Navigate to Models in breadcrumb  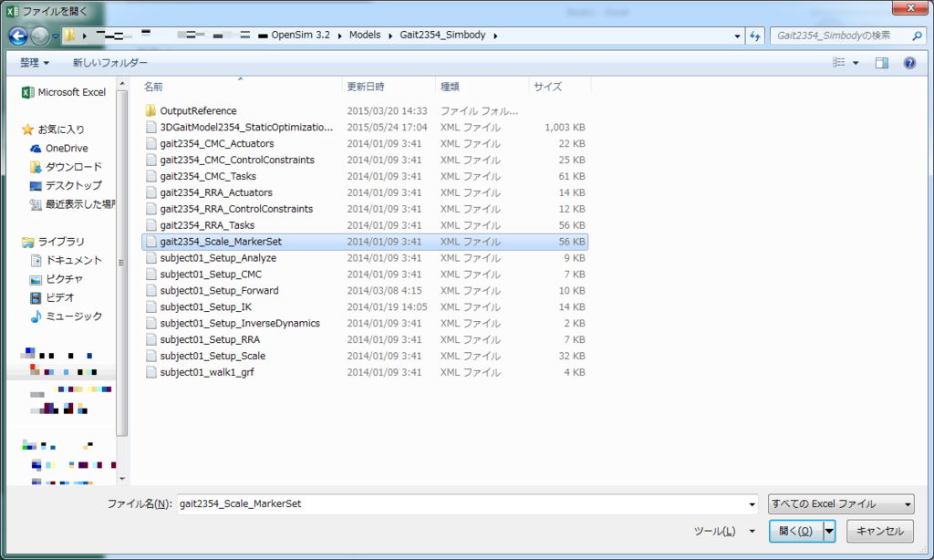365,36
